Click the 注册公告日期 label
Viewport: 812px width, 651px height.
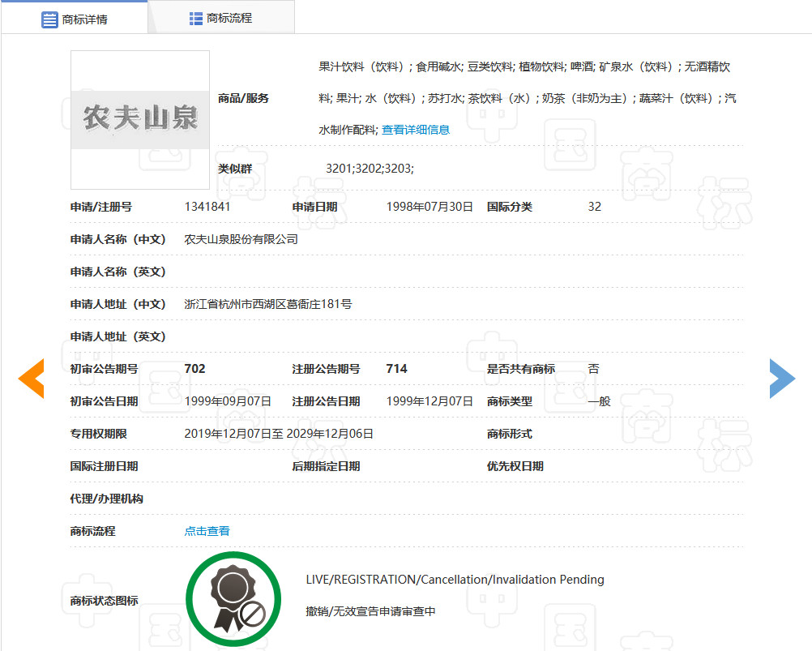(x=327, y=401)
